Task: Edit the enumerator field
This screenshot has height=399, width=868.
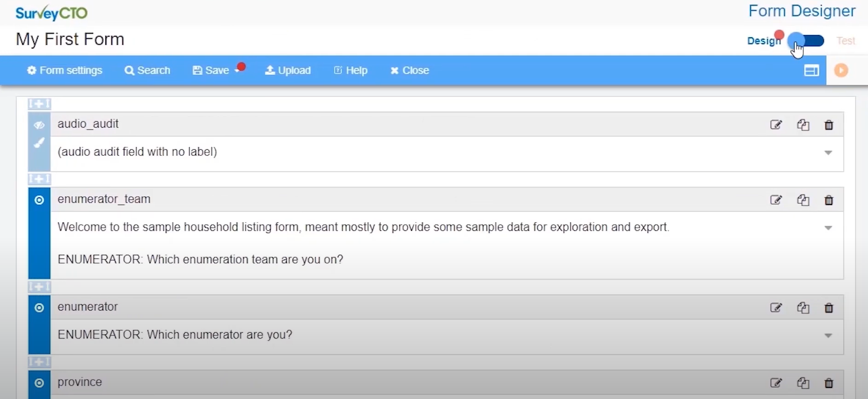Action: tap(776, 308)
